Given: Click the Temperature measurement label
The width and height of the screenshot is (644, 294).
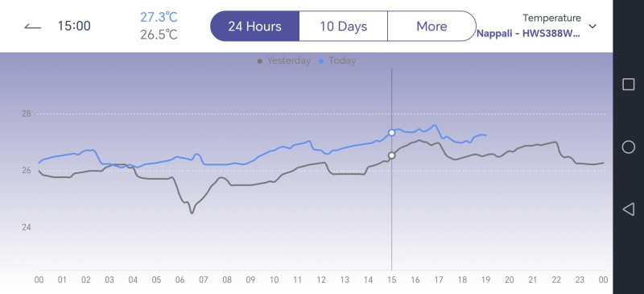Looking at the screenshot, I should (x=551, y=18).
